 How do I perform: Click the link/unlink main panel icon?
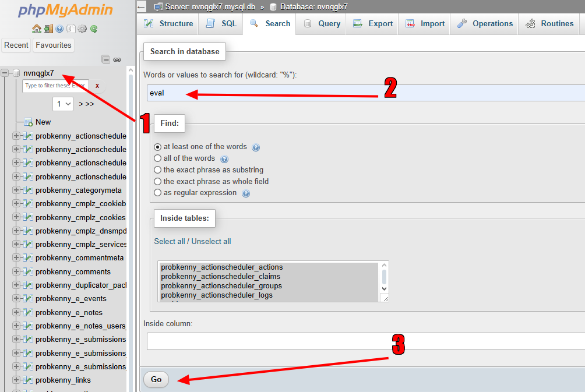coord(117,59)
